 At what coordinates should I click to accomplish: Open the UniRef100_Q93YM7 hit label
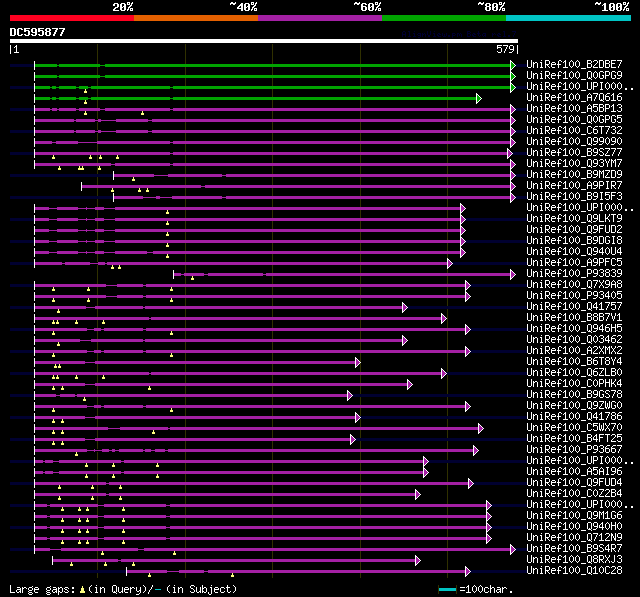click(574, 164)
